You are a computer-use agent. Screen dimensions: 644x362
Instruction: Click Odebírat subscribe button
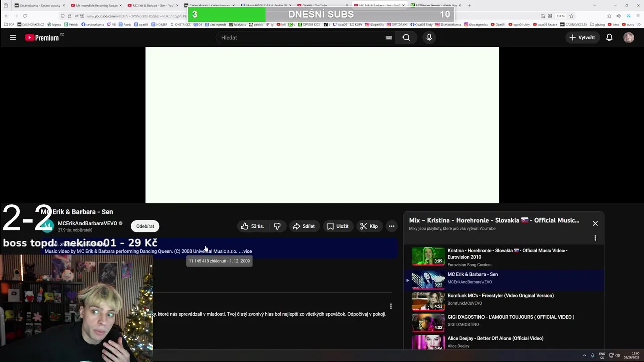(145, 226)
